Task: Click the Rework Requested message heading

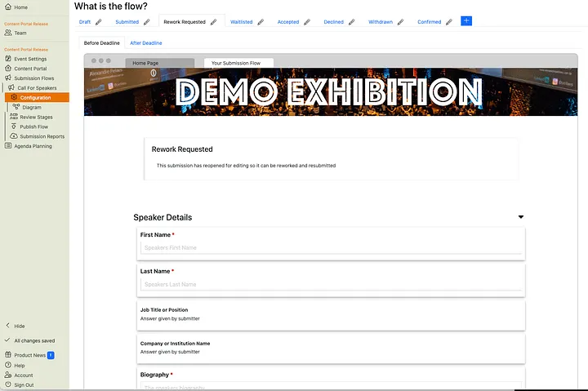Action: click(182, 149)
